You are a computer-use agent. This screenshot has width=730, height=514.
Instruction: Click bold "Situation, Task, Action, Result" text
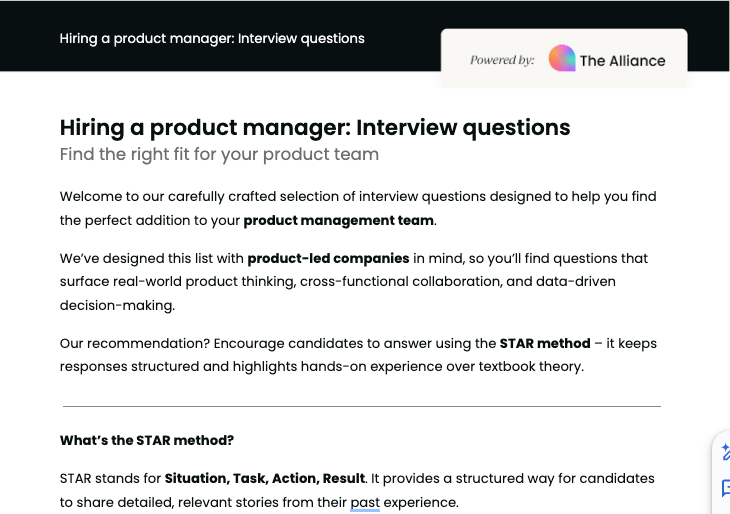(x=264, y=478)
